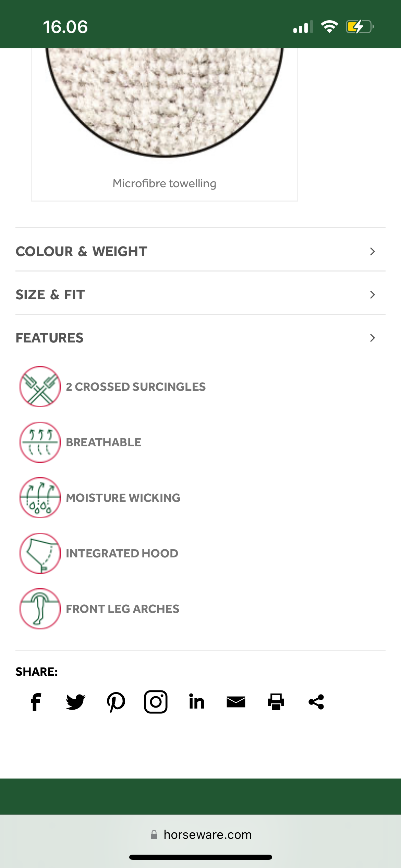Image resolution: width=401 pixels, height=868 pixels.
Task: Tap the 2 Crossed Surcingles icon
Action: (40, 387)
